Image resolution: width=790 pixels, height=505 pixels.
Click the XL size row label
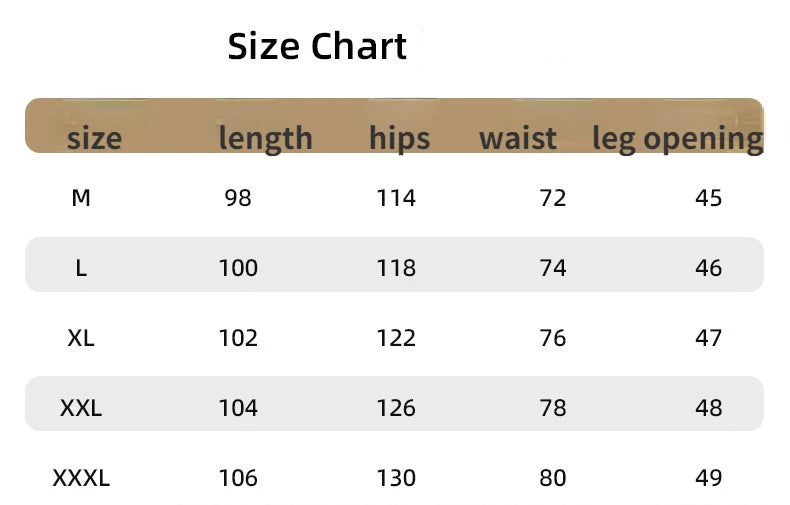tap(81, 338)
